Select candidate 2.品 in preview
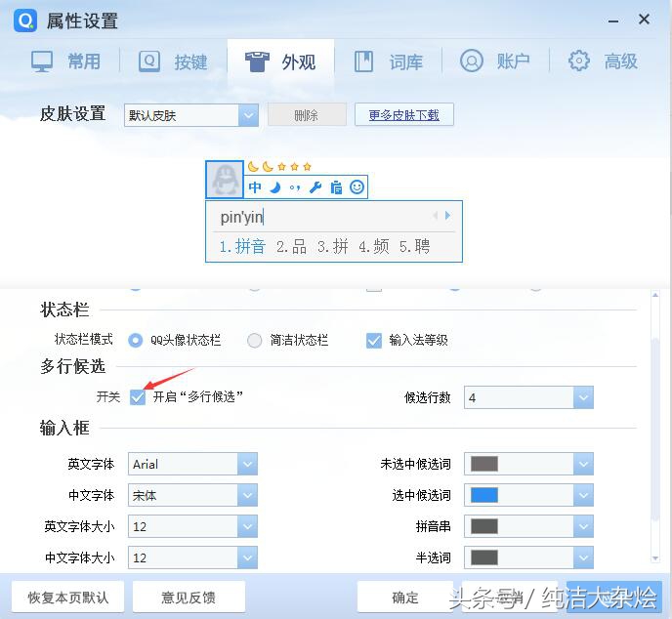The width and height of the screenshot is (672, 619). [291, 247]
